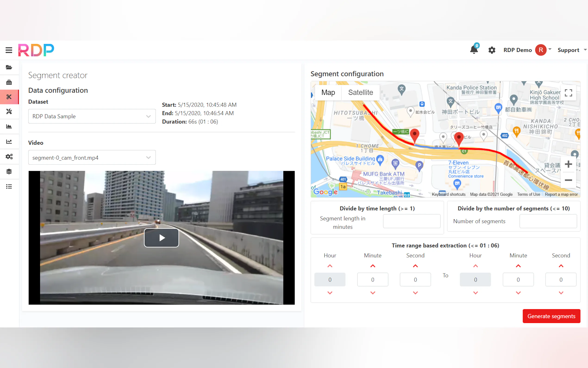Click the toolbox sidebar icon
The image size is (588, 368).
[x=9, y=82]
